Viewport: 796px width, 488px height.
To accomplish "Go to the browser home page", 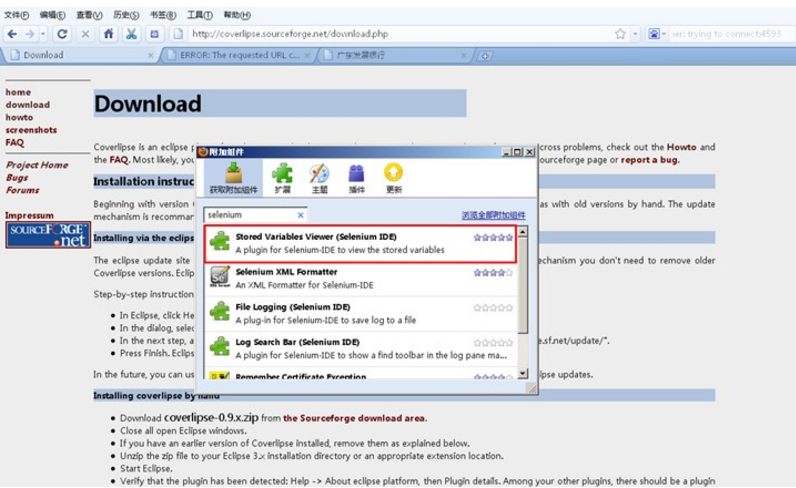I will (x=108, y=34).
